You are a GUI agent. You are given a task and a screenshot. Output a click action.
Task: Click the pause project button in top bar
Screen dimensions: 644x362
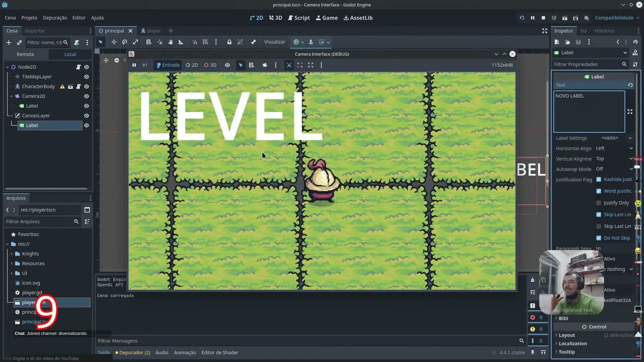click(x=532, y=18)
